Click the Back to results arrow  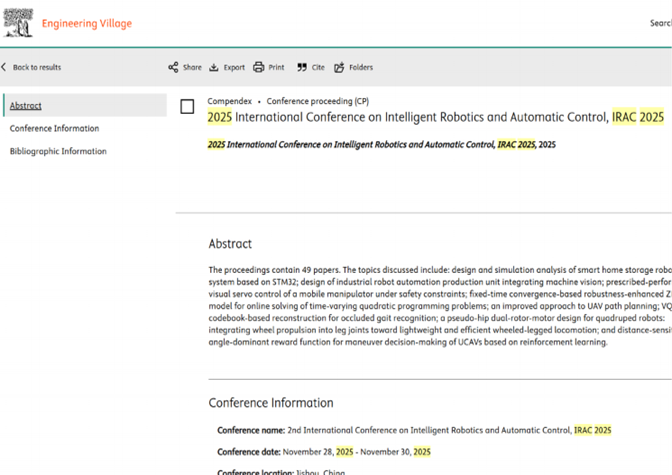click(4, 67)
